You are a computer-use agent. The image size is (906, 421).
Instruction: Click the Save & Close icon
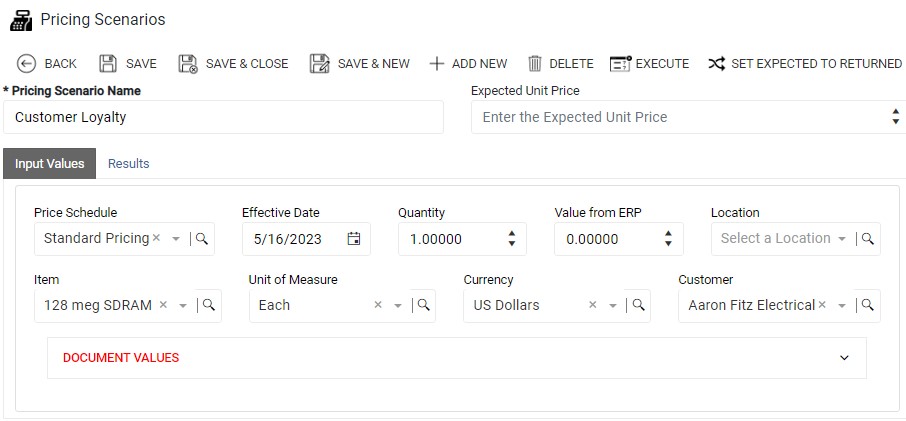[188, 64]
